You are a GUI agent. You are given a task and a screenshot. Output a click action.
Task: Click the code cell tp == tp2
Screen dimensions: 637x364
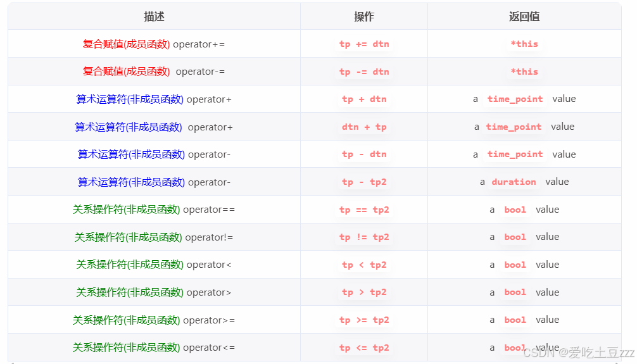pyautogui.click(x=364, y=210)
